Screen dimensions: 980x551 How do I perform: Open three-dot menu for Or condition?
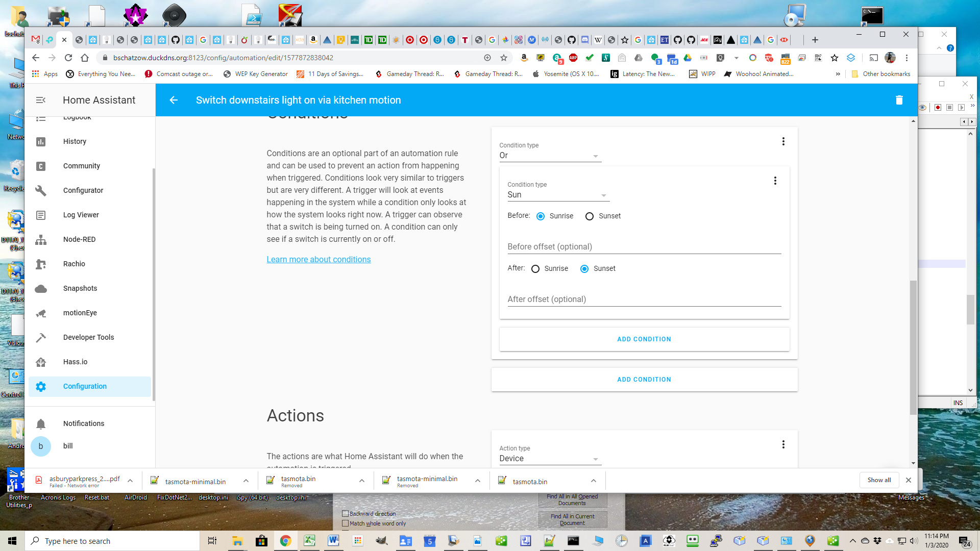(783, 141)
